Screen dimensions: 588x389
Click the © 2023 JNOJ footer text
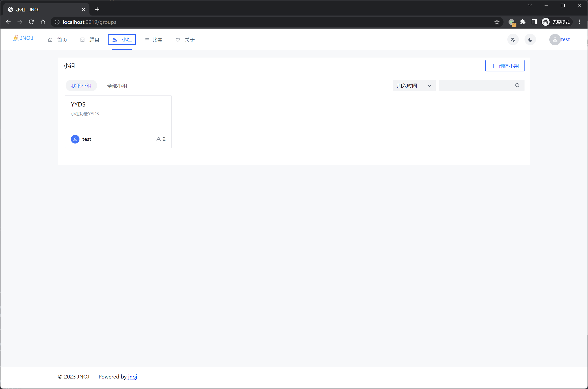coord(74,377)
